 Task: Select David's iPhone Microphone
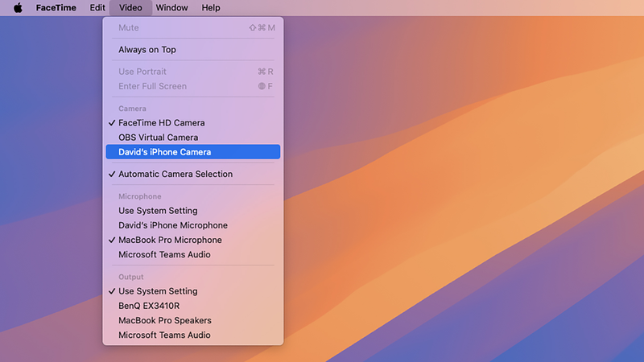(173, 225)
